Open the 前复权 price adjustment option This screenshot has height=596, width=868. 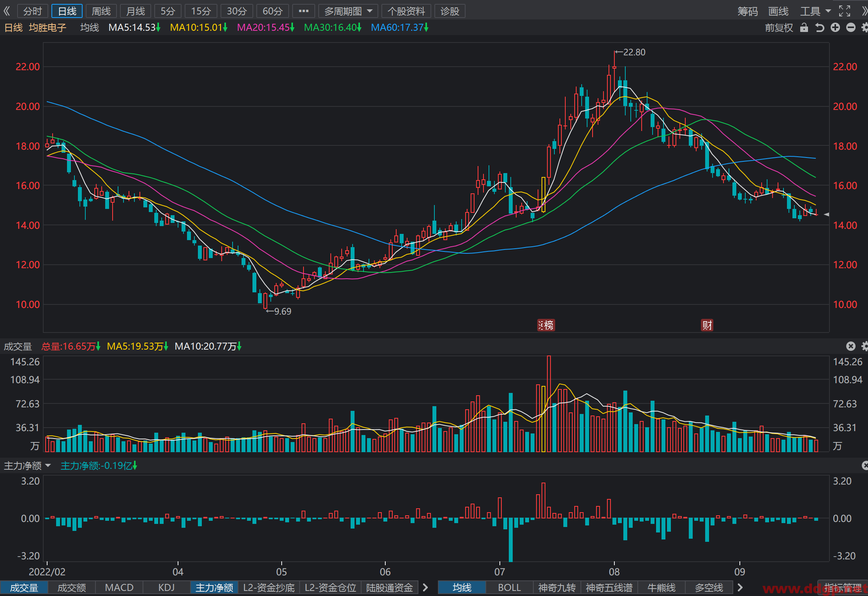(x=779, y=28)
